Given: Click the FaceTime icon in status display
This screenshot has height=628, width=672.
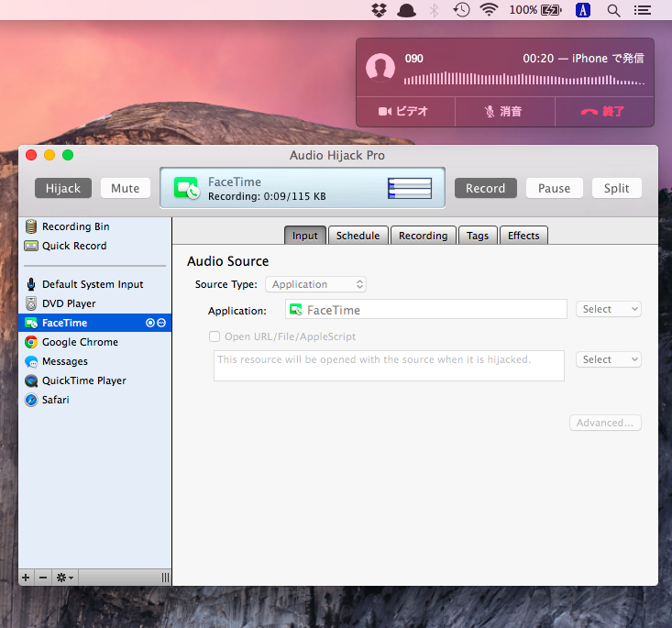Looking at the screenshot, I should pos(186,188).
